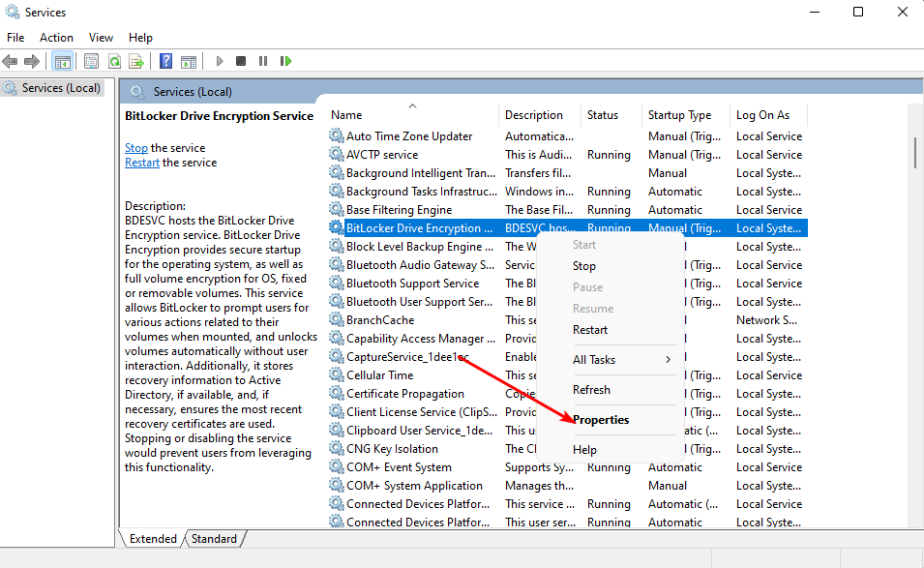Viewport: 924px width, 568px height.
Task: Toggle the Show/Hide Console Tree toolbar icon
Action: 63,61
